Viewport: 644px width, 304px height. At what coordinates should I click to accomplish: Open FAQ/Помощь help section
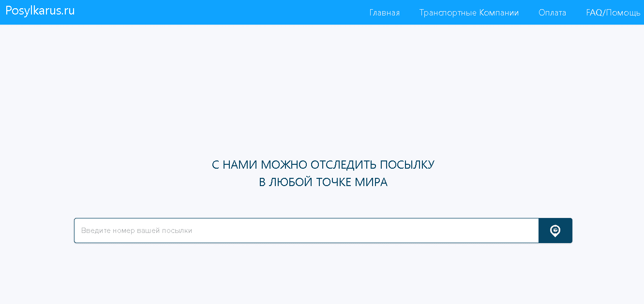[613, 13]
